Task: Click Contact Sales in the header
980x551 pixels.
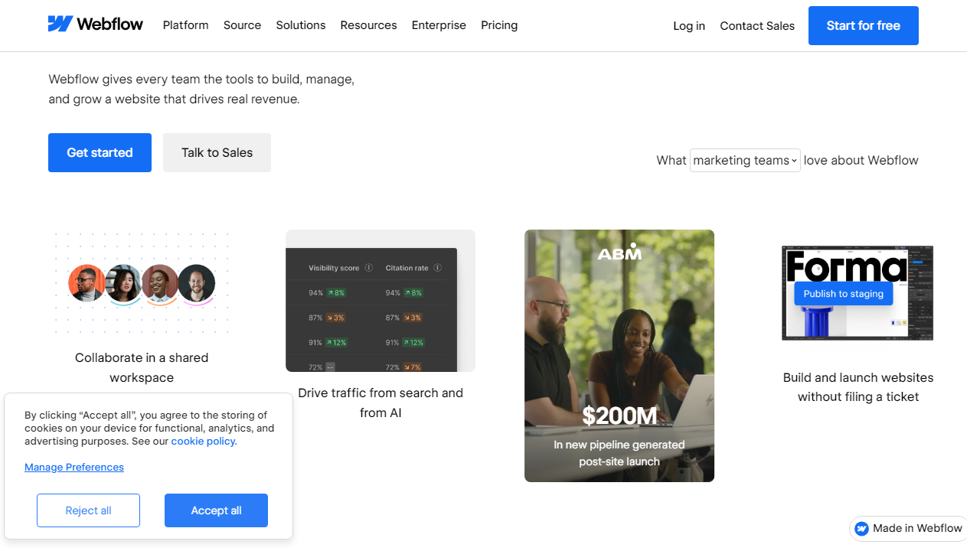Action: (x=757, y=26)
